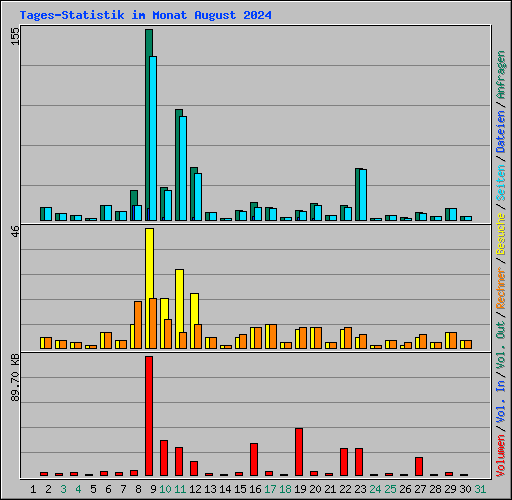Image resolution: width=512 pixels, height=500 pixels.
Task: Click the green day label '4'
Action: pyautogui.click(x=78, y=489)
